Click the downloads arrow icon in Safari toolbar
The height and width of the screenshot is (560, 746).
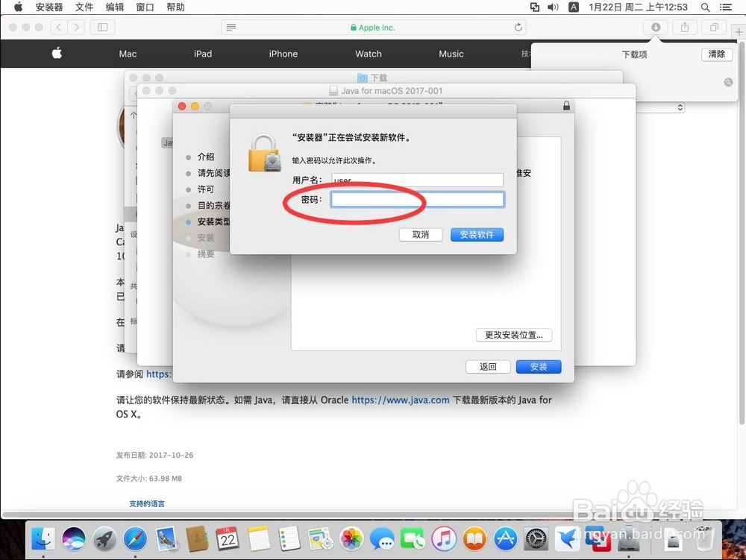tap(656, 27)
